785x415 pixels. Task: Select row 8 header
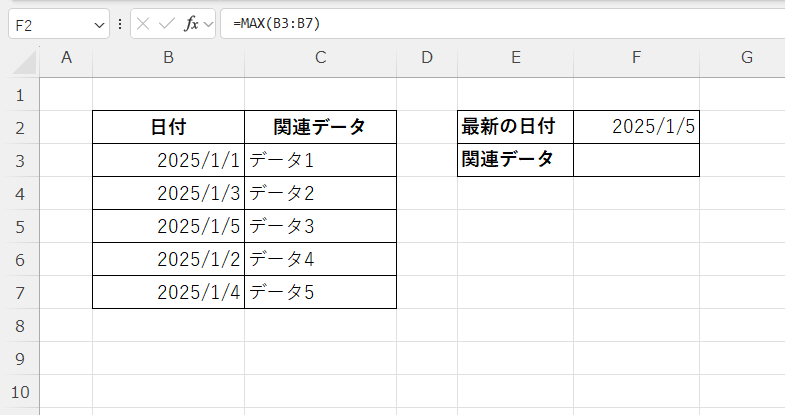[21, 325]
